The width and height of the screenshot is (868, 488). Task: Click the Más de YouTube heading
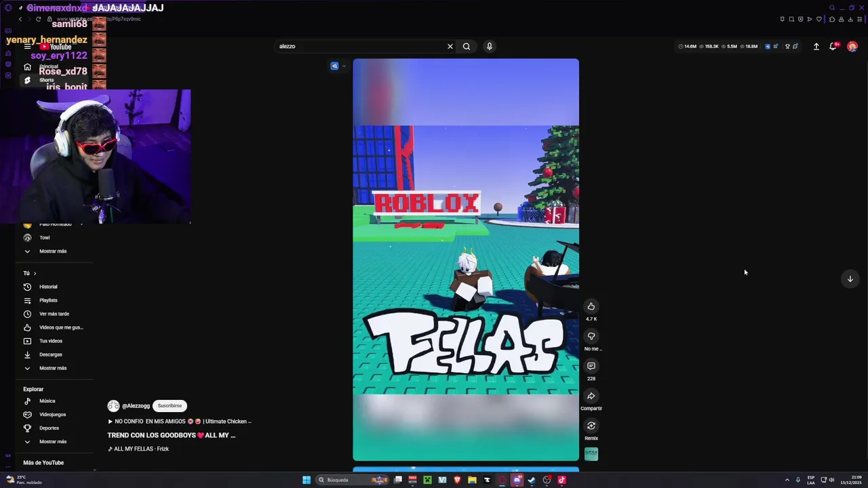tap(43, 463)
